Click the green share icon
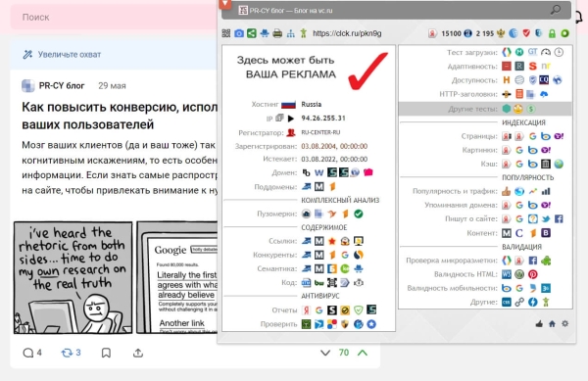The image size is (588, 381). pyautogui.click(x=252, y=33)
